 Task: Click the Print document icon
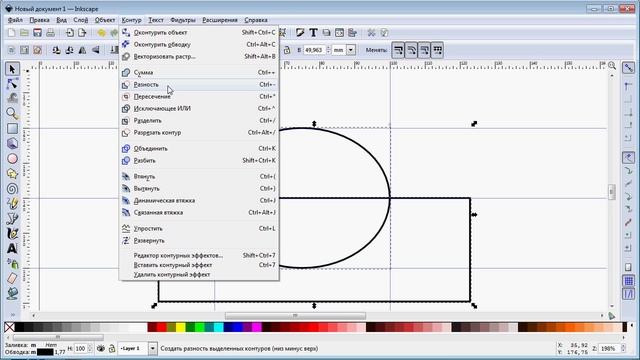click(51, 33)
